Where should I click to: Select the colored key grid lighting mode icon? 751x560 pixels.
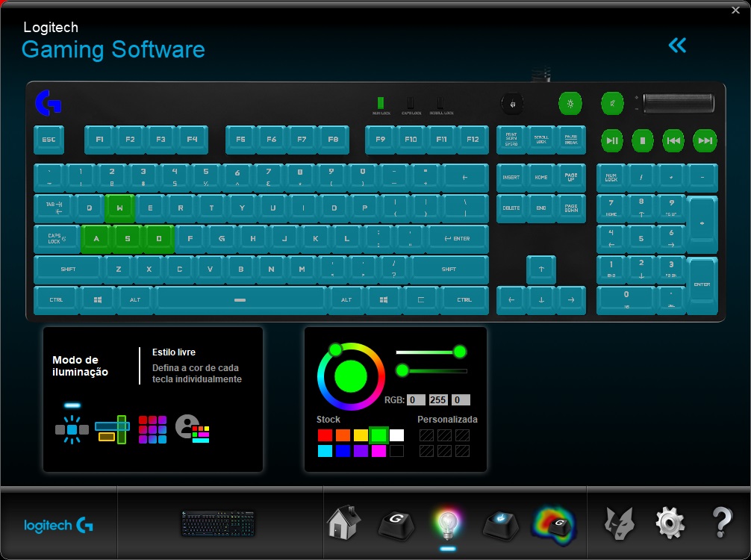152,429
